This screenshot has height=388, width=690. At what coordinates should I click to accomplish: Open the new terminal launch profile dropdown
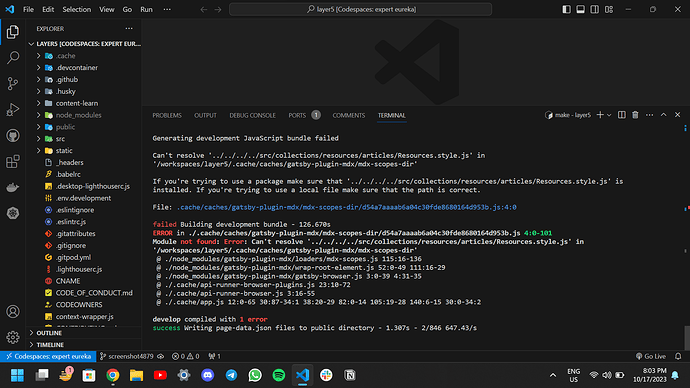[x=609, y=115]
